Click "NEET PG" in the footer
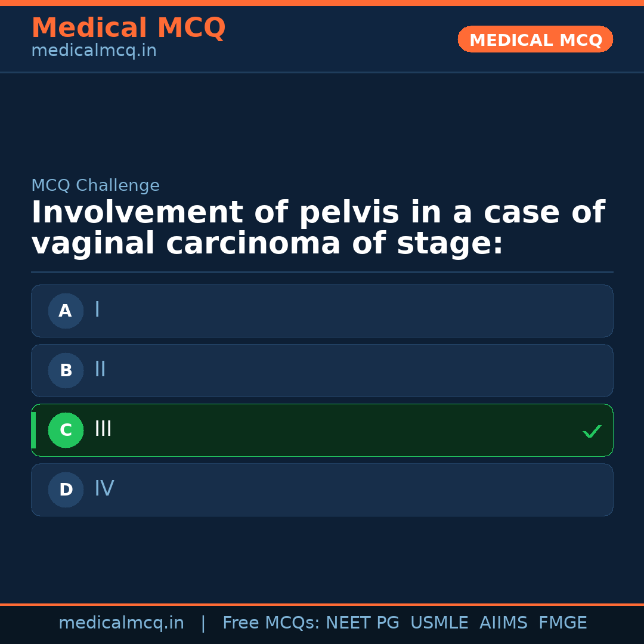Viewport: 644px width, 644px height. [x=363, y=623]
